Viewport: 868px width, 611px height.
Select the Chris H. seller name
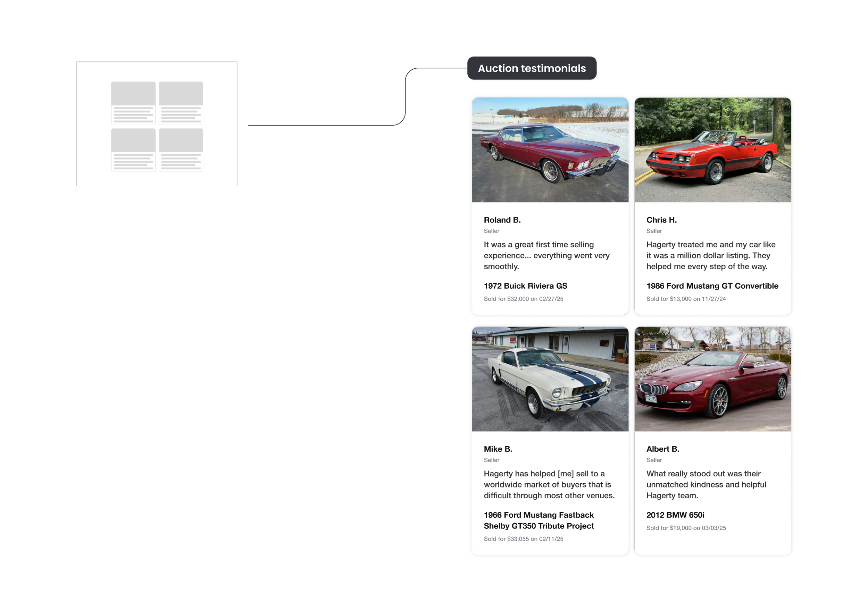[661, 220]
